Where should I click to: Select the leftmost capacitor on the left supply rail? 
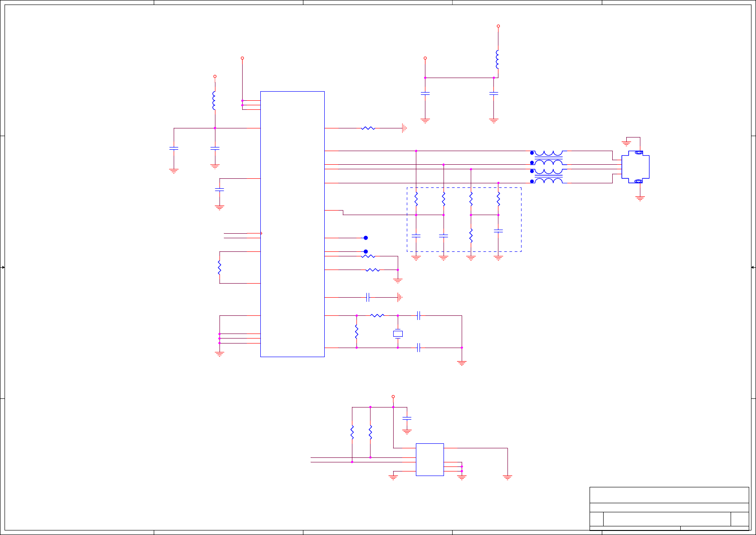174,148
